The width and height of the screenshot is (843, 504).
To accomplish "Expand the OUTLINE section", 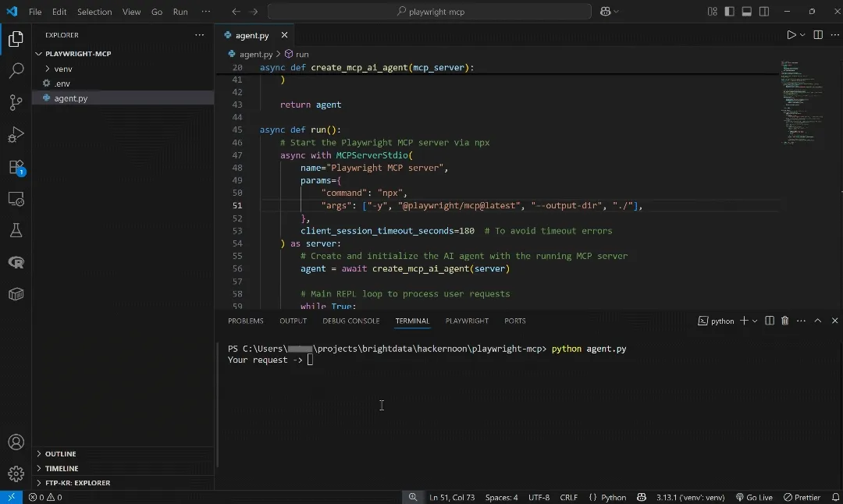I will click(60, 453).
